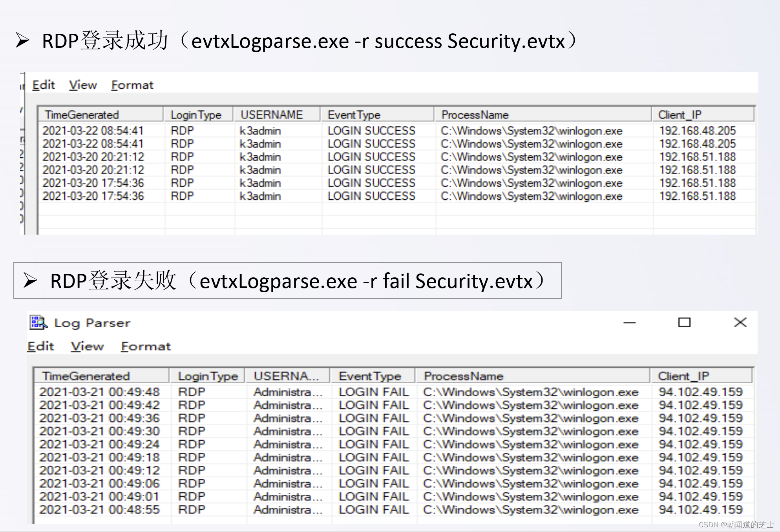Screen dimensions: 780x532
Task: Click the ProcessName column header
Action: coord(475,115)
